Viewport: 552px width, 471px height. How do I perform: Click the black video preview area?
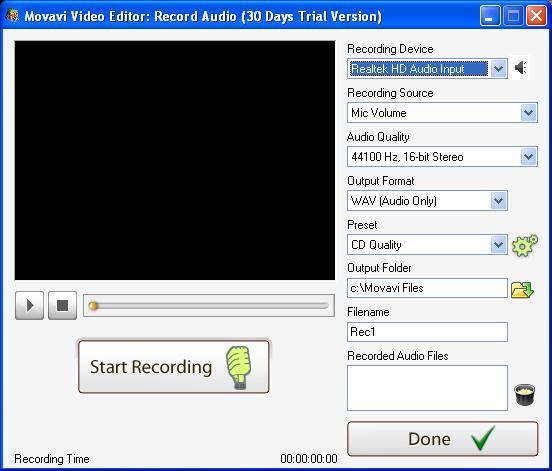point(175,160)
